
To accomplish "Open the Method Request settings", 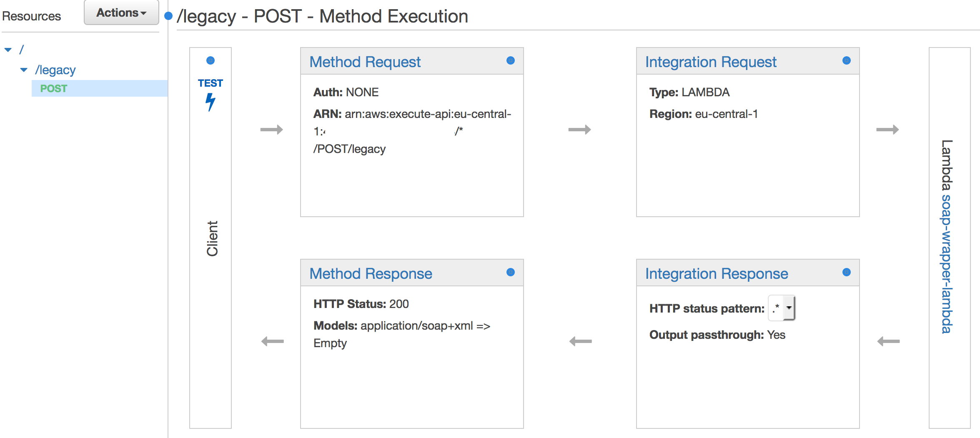I will pos(365,62).
